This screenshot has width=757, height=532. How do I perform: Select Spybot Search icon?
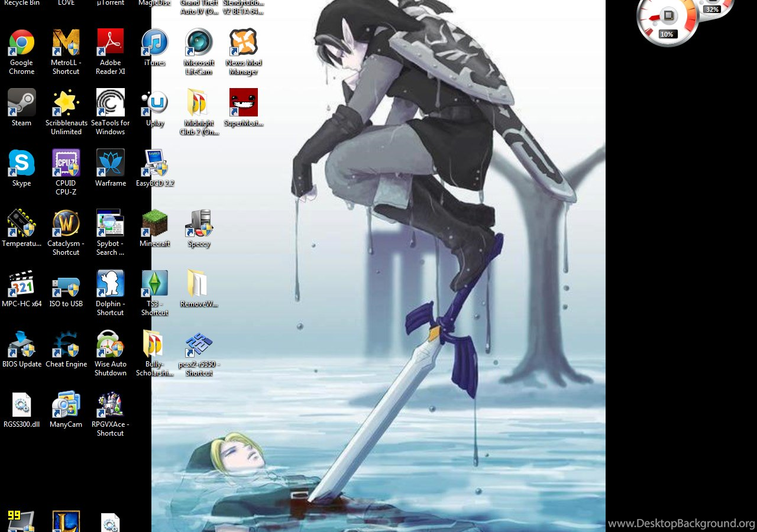111,223
